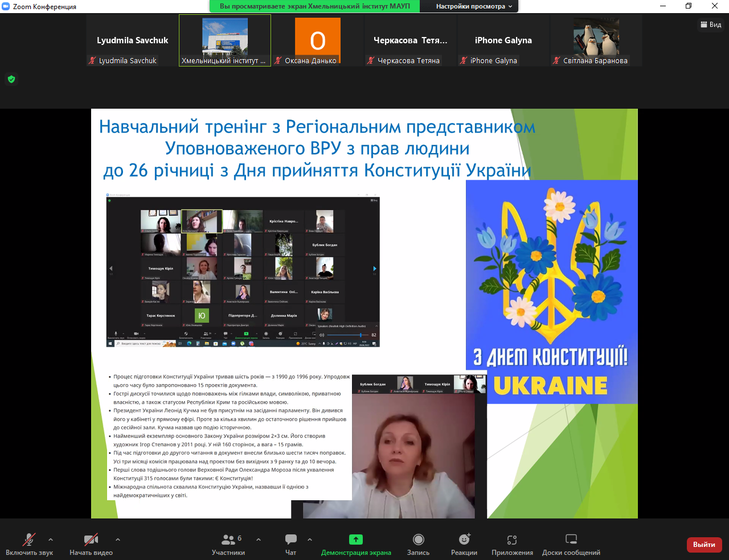Open the Приложения apps panel

click(x=512, y=544)
